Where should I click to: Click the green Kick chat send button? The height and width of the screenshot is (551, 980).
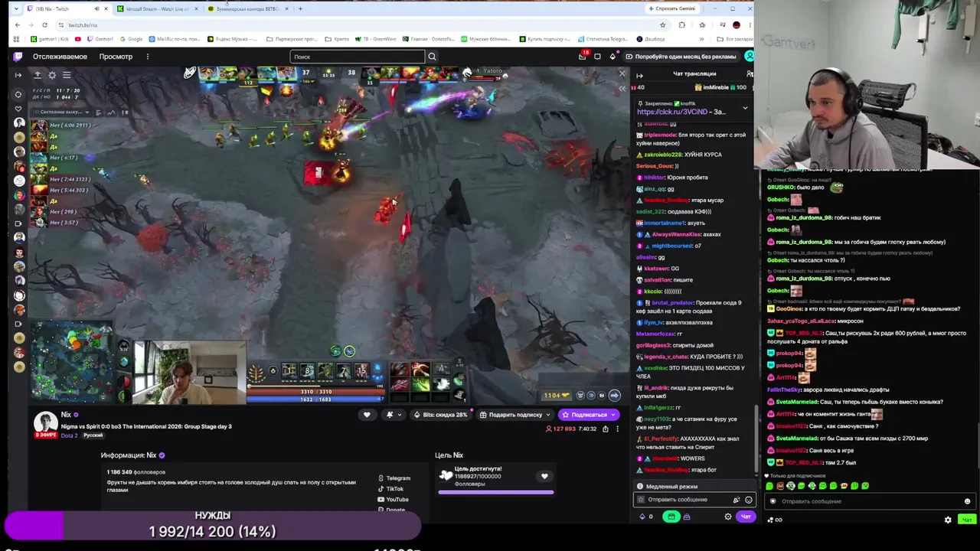pos(967,520)
